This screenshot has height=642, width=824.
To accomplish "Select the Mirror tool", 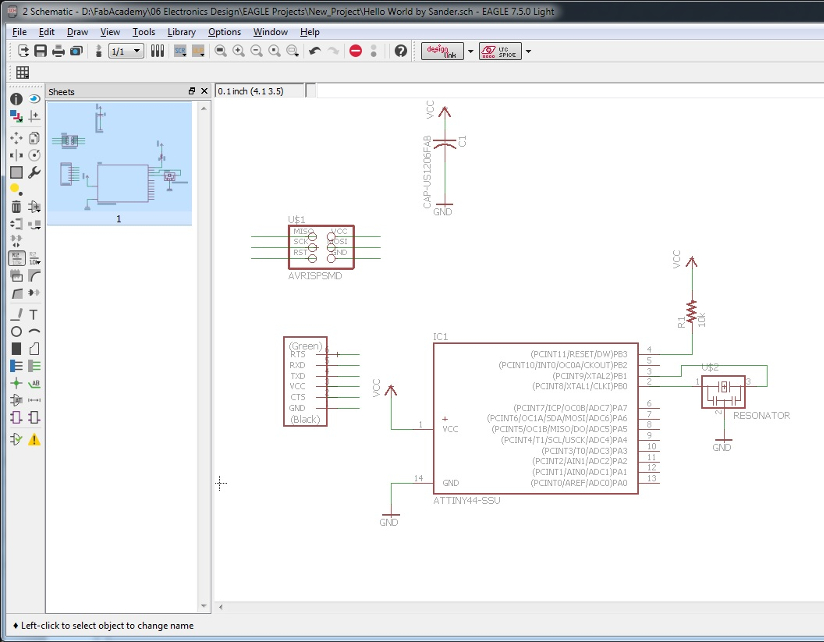I will point(16,155).
